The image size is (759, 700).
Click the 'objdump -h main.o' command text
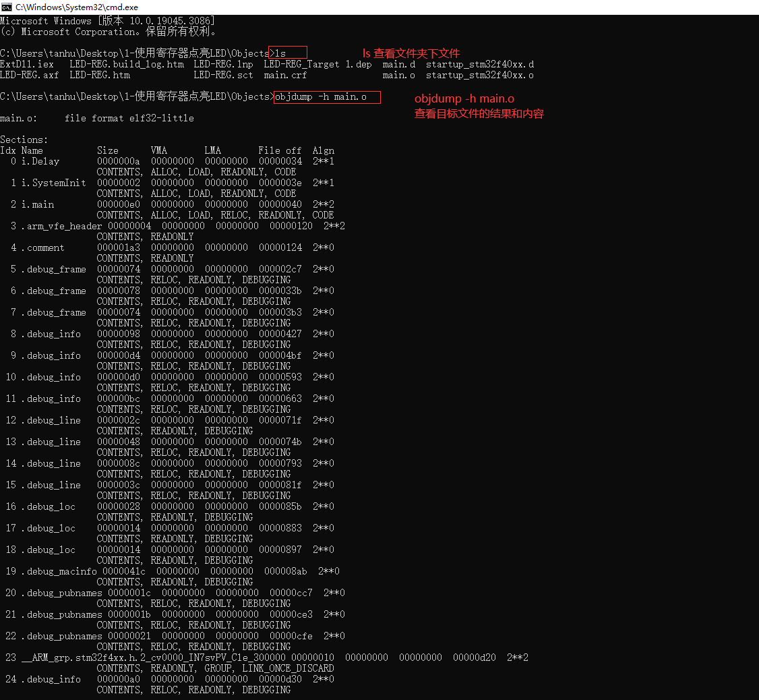[321, 97]
